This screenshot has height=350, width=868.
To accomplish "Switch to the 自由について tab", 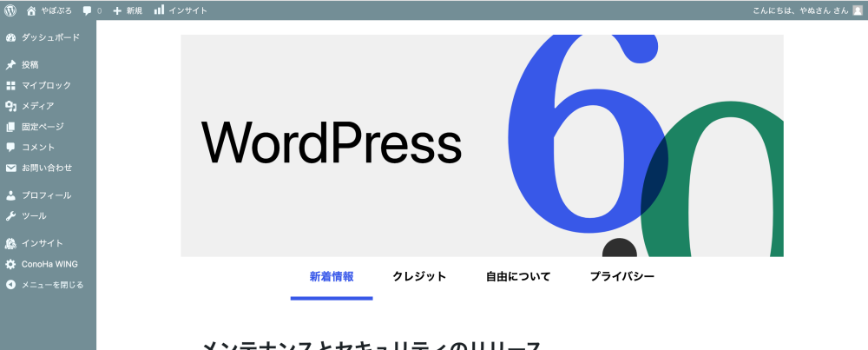I will pos(518,277).
